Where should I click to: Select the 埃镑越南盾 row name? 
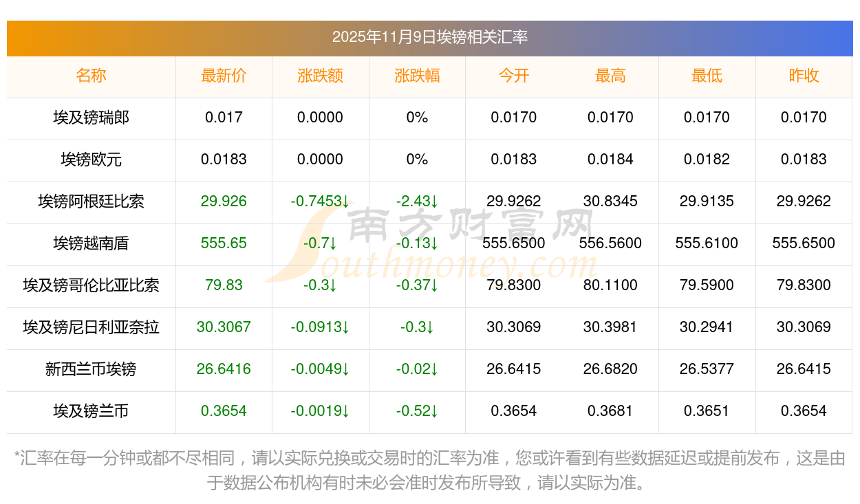[x=91, y=243]
